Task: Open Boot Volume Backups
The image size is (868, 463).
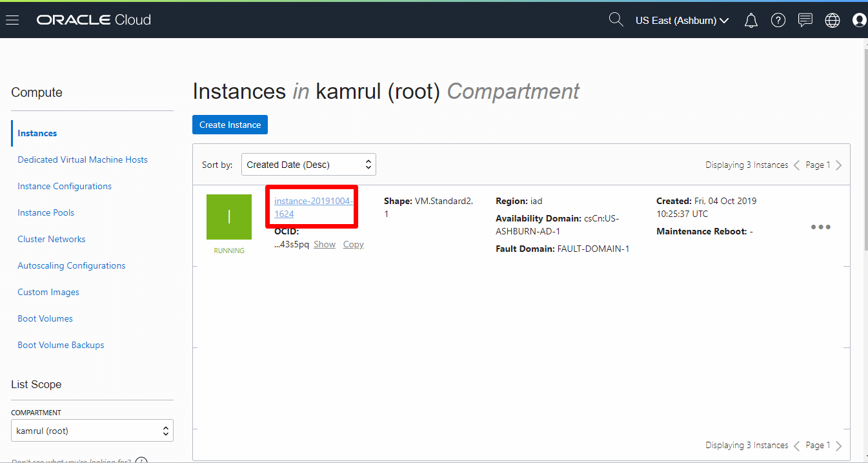Action: click(61, 345)
